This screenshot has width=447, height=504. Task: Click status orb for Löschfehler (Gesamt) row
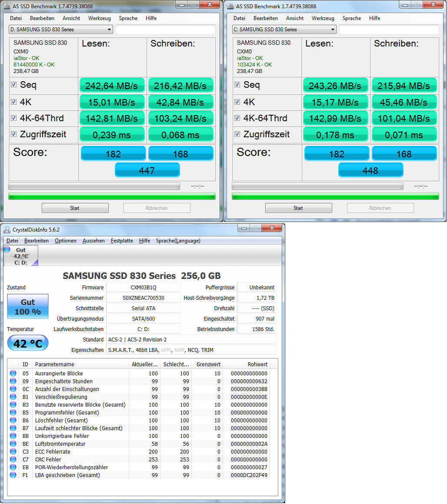[13, 420]
